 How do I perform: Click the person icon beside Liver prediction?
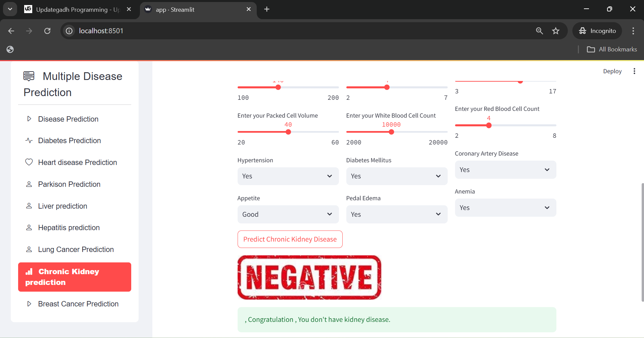[29, 206]
